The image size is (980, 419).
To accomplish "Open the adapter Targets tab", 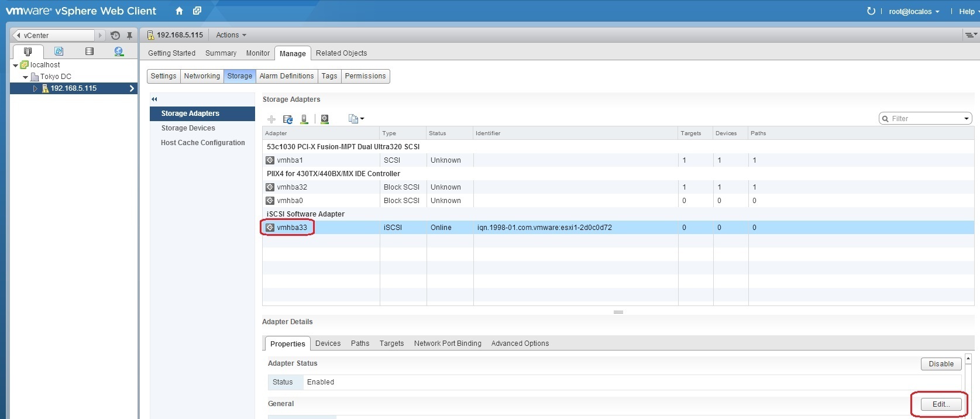I will pos(391,344).
